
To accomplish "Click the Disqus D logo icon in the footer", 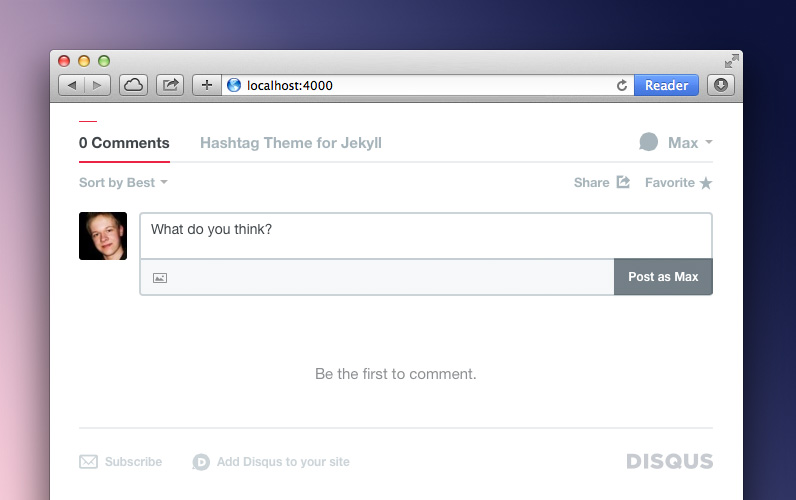I will pyautogui.click(x=201, y=462).
